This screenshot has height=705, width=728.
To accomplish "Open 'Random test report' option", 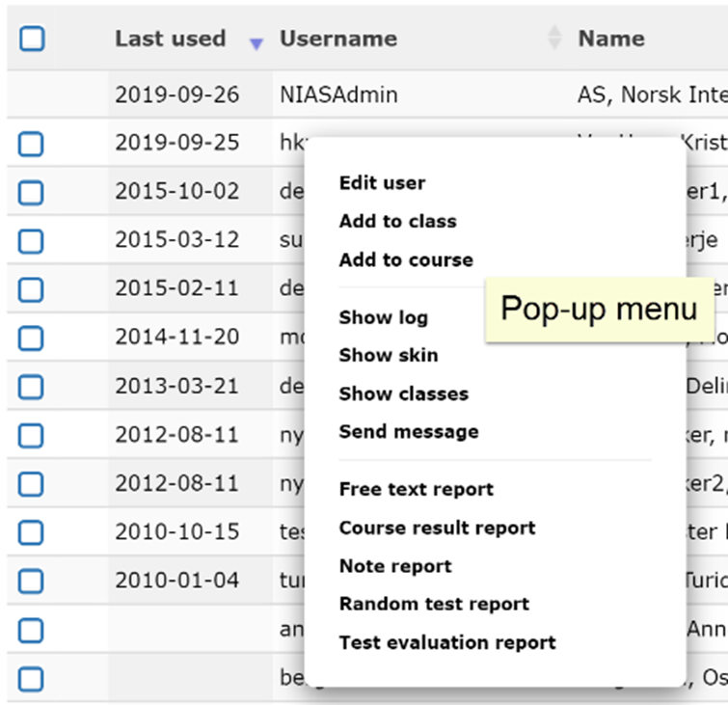I will [434, 605].
